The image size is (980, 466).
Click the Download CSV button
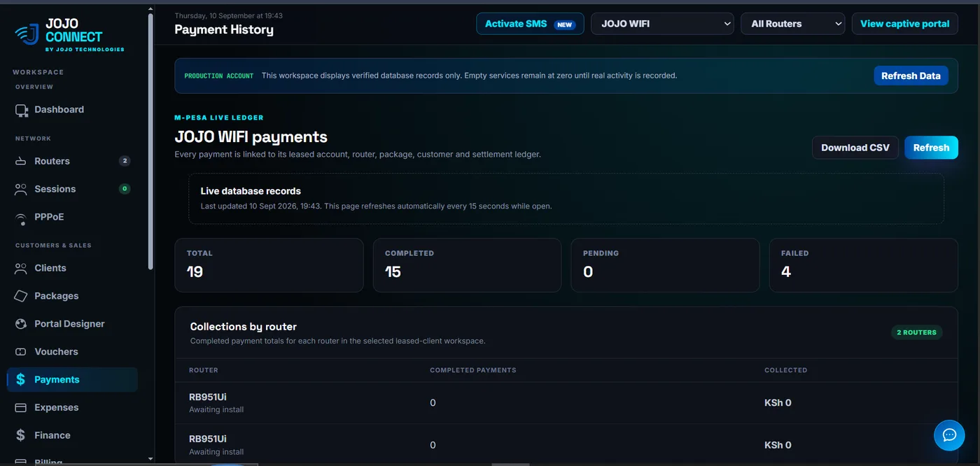tap(855, 148)
